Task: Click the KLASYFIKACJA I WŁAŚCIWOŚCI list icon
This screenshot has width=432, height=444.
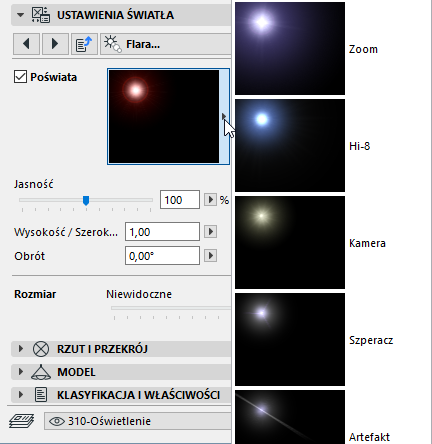Action: [41, 395]
